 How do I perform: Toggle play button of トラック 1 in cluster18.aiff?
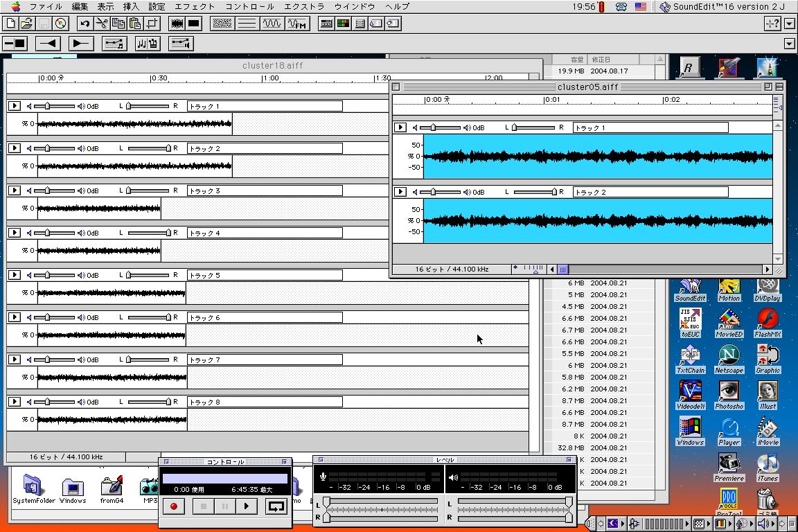[15, 106]
